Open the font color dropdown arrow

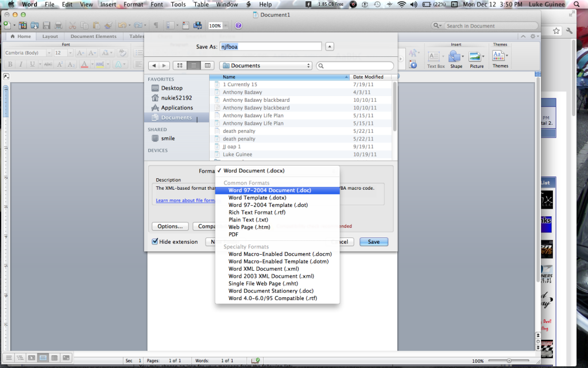(92, 64)
